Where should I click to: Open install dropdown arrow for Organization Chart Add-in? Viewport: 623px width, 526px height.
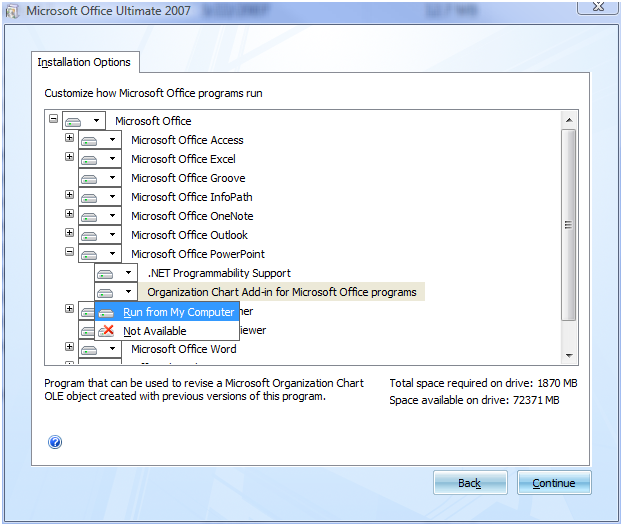click(x=128, y=292)
